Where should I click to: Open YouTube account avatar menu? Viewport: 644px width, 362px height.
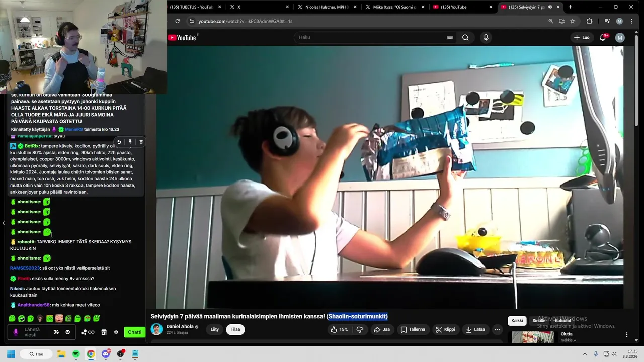coord(620,37)
